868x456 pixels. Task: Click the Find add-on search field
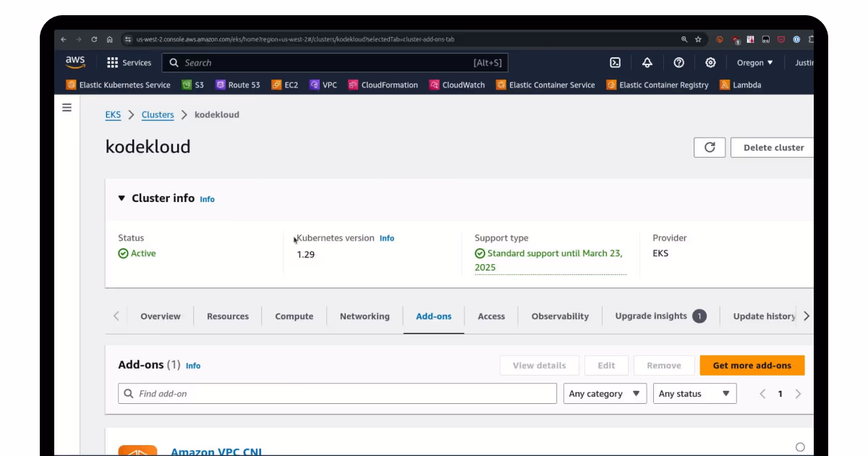338,394
